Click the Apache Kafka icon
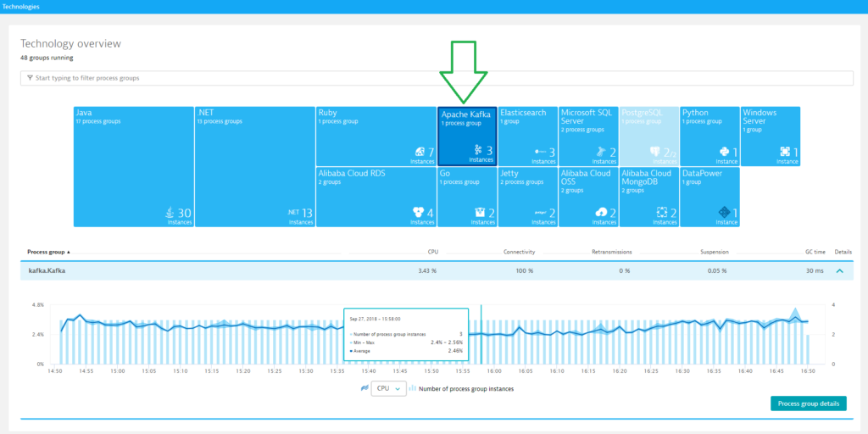The height and width of the screenshot is (434, 868). click(479, 150)
